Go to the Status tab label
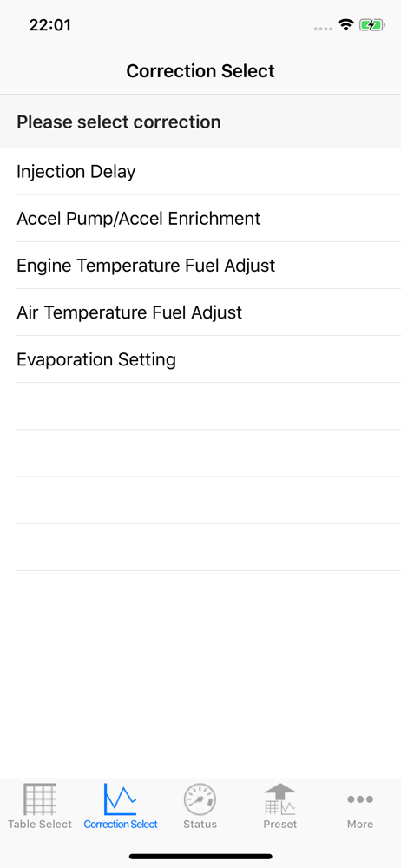This screenshot has width=401, height=868. pyautogui.click(x=200, y=825)
